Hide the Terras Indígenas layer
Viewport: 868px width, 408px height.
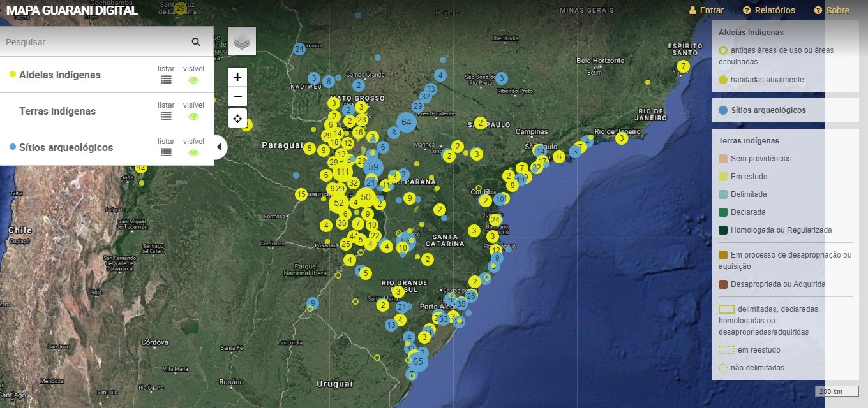193,116
